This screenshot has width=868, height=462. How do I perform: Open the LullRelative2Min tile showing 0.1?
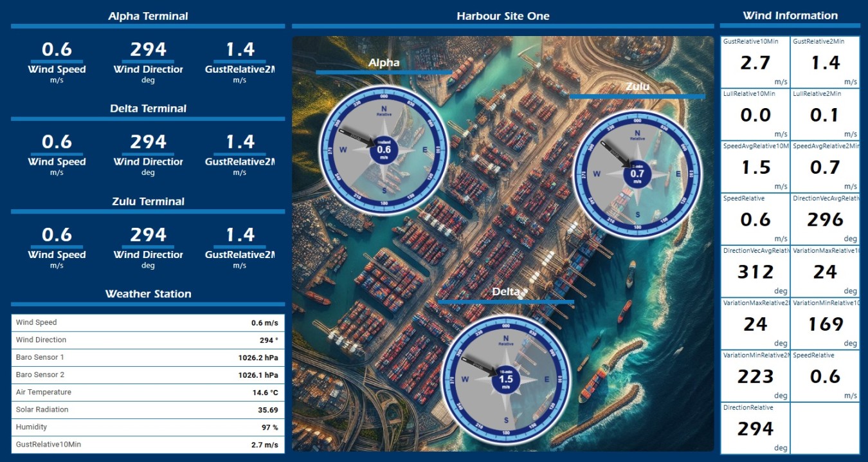tap(825, 115)
